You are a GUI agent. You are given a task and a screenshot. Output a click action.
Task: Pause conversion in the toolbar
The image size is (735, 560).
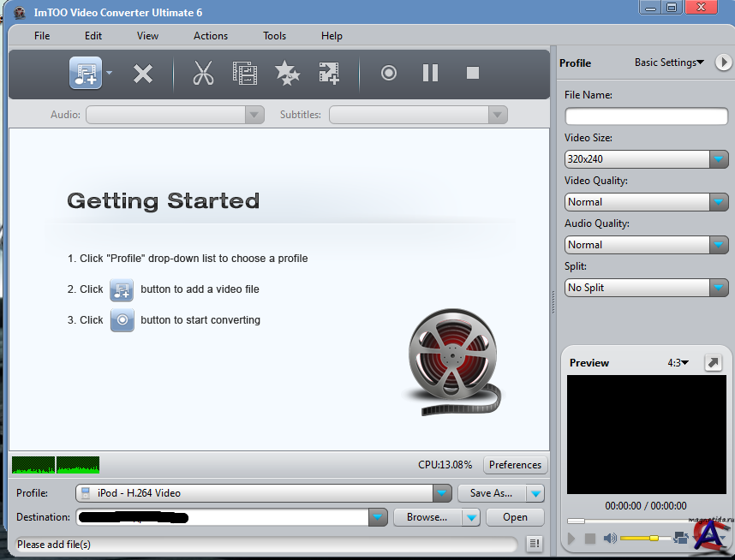point(430,73)
